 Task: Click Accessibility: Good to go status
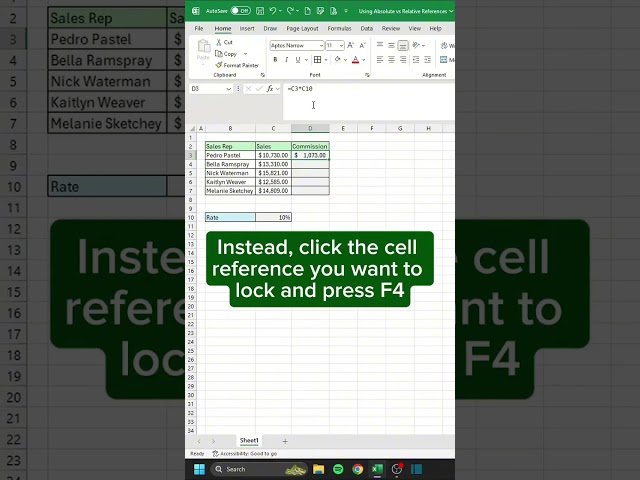pos(245,453)
